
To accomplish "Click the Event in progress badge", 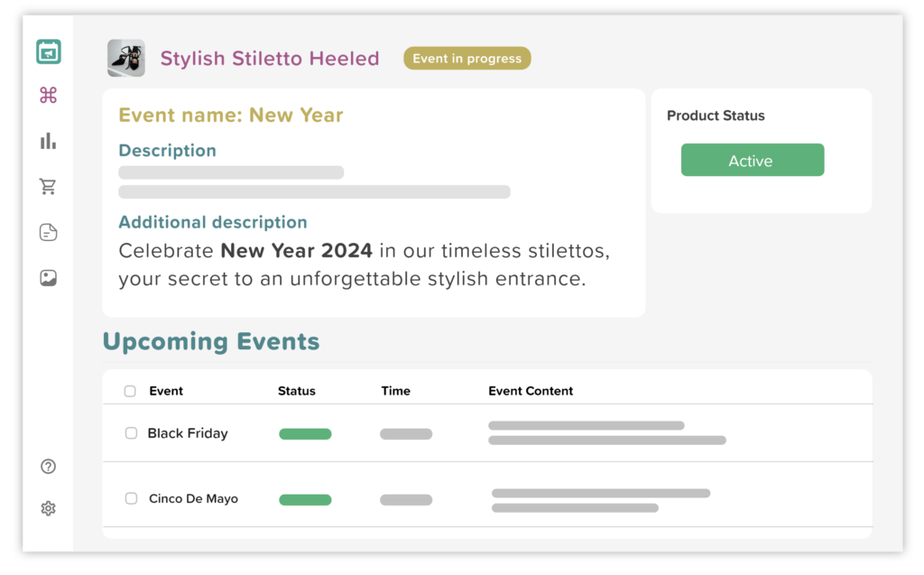I will 467,59.
